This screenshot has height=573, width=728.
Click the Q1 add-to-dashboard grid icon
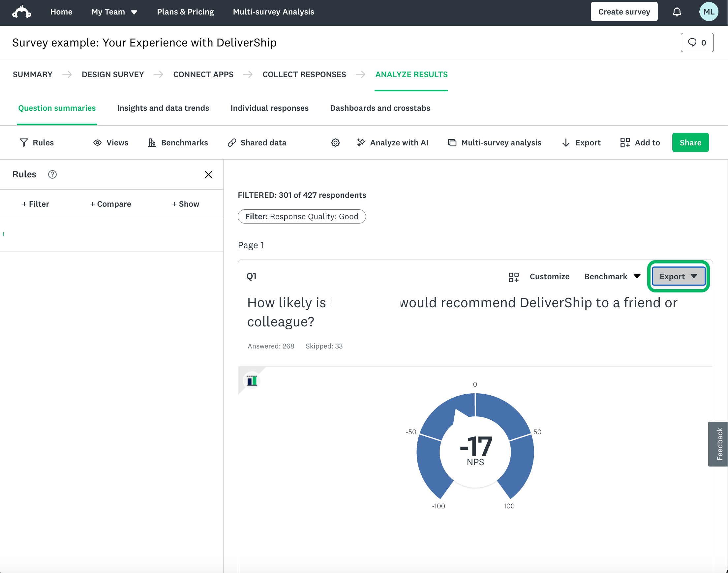(513, 277)
